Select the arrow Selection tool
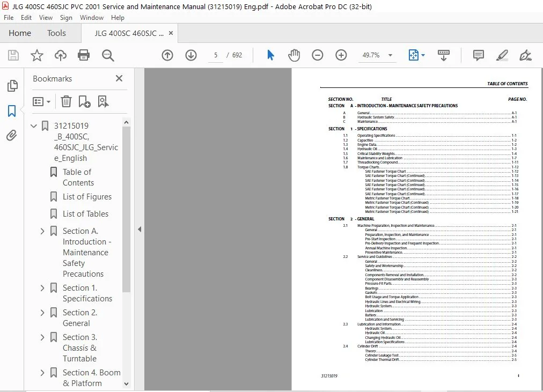Screen dimensions: 543x392 (270, 55)
